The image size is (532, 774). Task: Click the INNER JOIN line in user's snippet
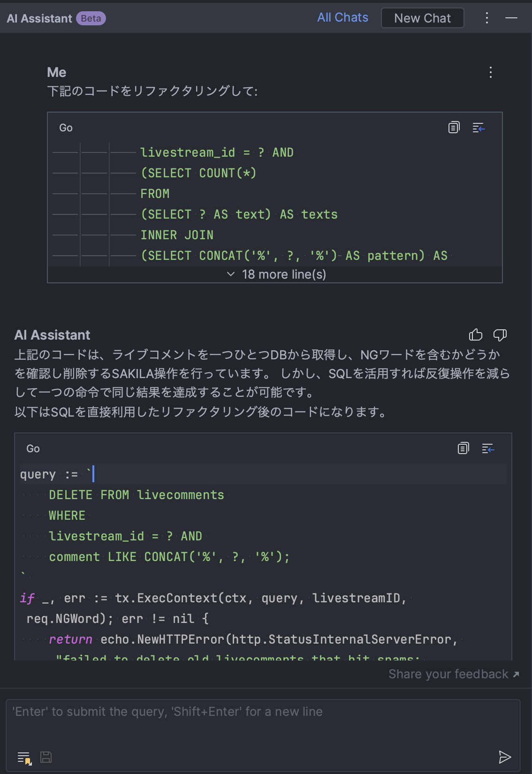(x=177, y=235)
